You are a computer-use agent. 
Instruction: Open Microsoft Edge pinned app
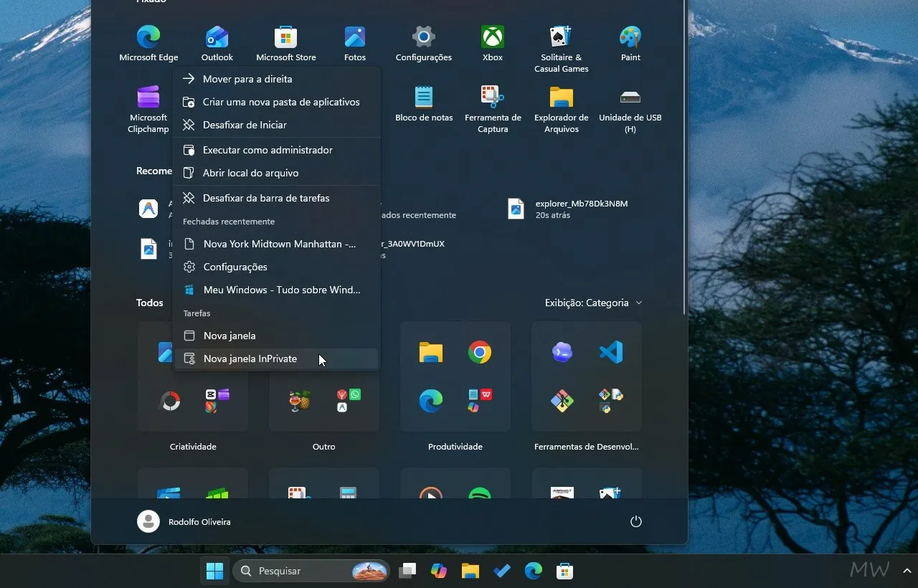pyautogui.click(x=148, y=44)
